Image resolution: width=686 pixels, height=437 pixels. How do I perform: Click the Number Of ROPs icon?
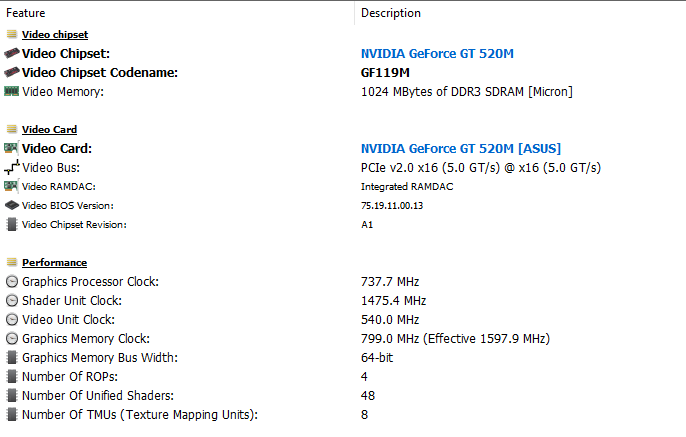[11, 377]
